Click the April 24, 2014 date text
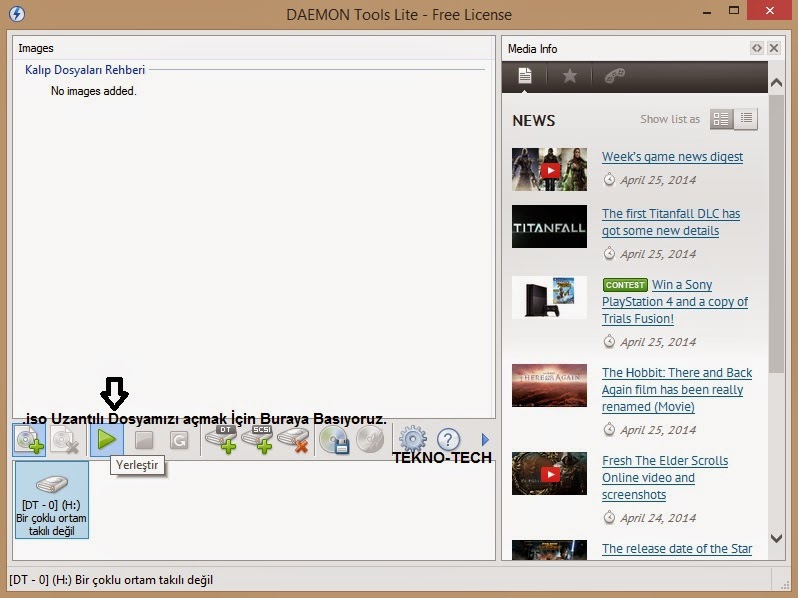The width and height of the screenshot is (798, 598). click(x=658, y=518)
